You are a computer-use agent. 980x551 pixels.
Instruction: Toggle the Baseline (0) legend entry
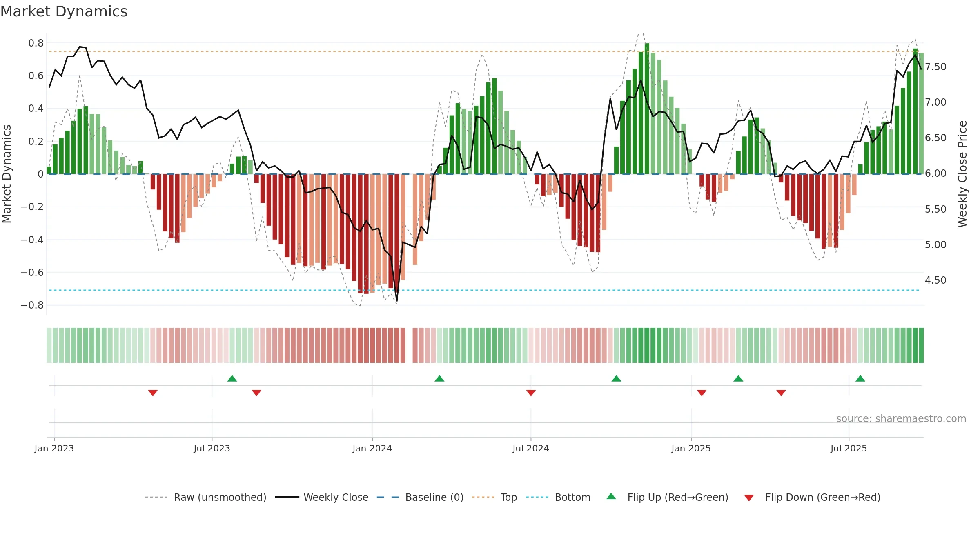pyautogui.click(x=420, y=497)
